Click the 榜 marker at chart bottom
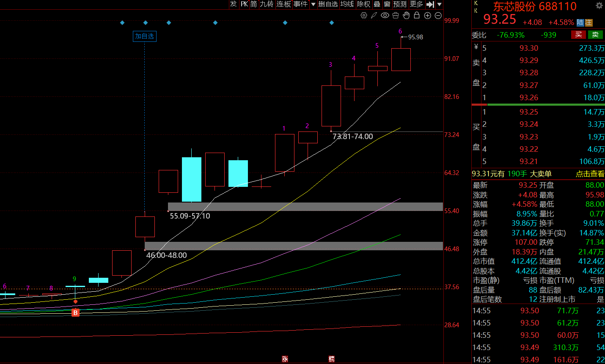The image size is (605, 364). click(331, 359)
